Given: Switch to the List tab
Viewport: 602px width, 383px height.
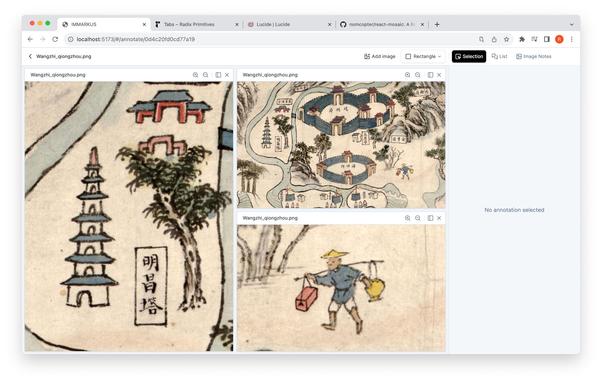Looking at the screenshot, I should pyautogui.click(x=499, y=56).
